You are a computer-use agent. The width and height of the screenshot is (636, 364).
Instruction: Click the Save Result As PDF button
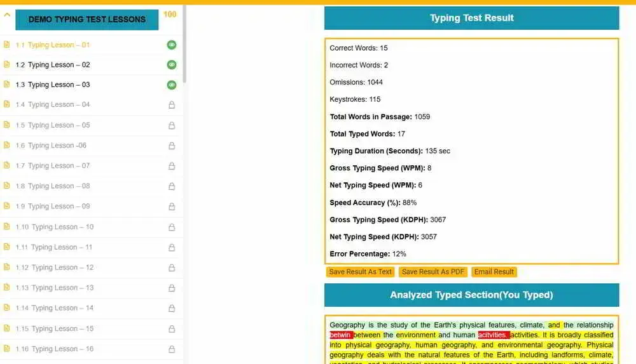pyautogui.click(x=434, y=272)
